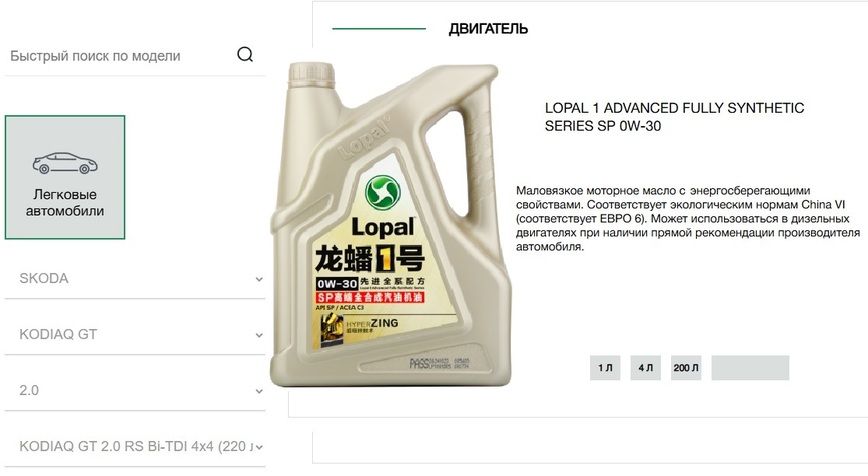Viewport: 868px width, 476px height.
Task: Select Легковые автомобили category tile
Action: click(x=65, y=177)
